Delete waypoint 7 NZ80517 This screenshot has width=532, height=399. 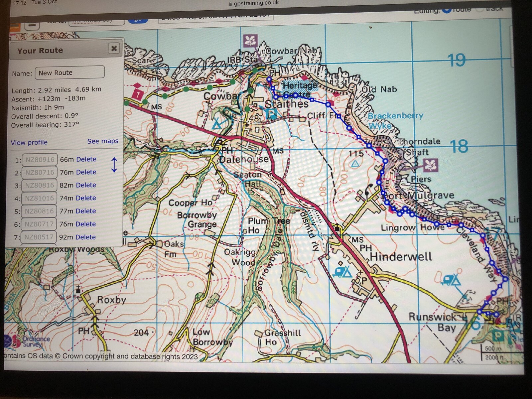pyautogui.click(x=85, y=237)
